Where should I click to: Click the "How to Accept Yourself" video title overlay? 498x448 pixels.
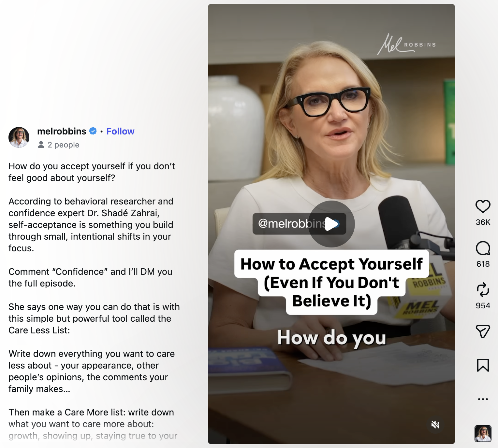331,282
